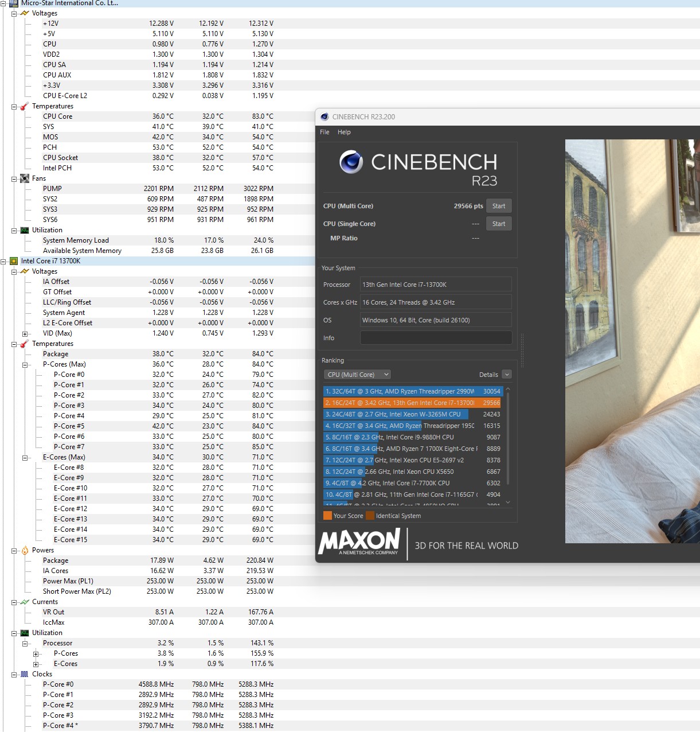
Task: Open the dropdown arrow next to Details
Action: click(506, 375)
